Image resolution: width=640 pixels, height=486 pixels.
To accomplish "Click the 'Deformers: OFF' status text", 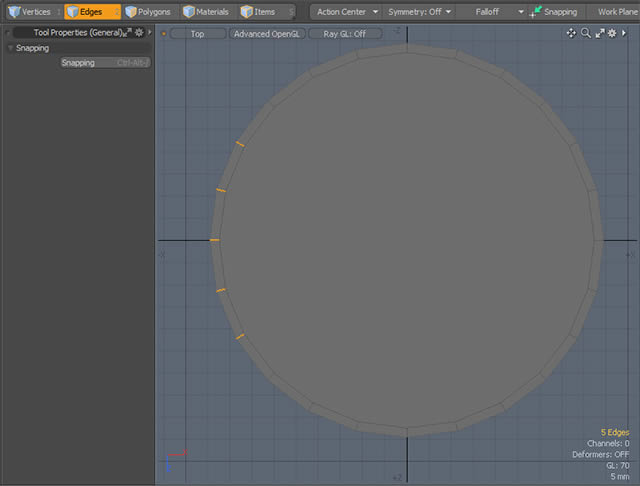I will point(600,454).
